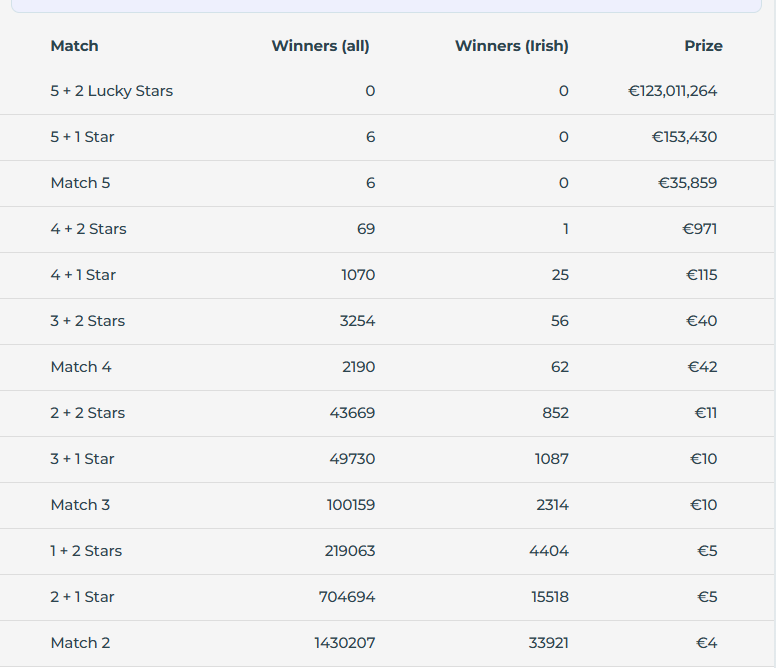Click the Winners (Irish) column header
Viewport: 776px width, 668px height.
tap(512, 46)
